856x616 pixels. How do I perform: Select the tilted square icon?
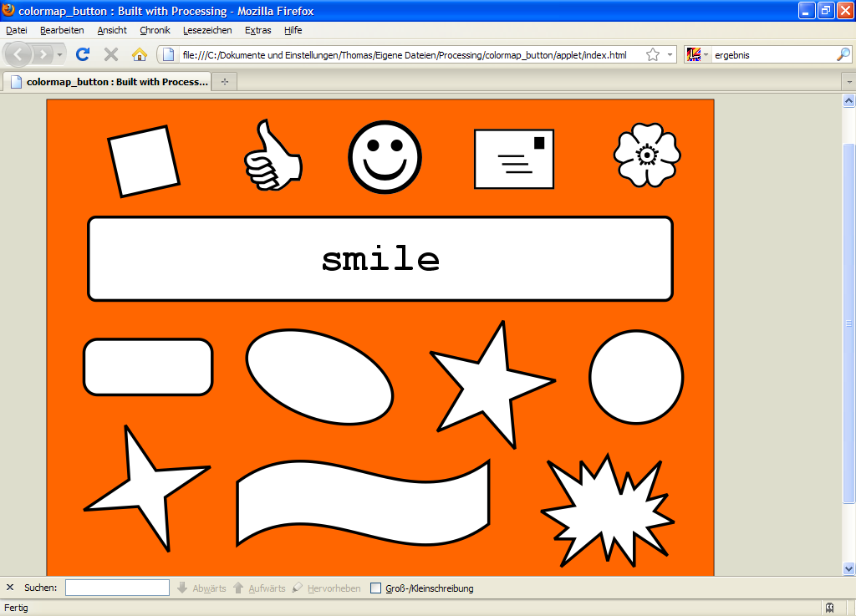(144, 160)
